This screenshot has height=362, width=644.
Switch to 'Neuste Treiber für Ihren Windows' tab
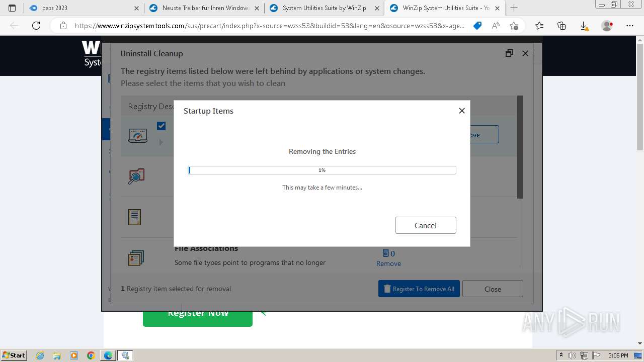(x=204, y=8)
